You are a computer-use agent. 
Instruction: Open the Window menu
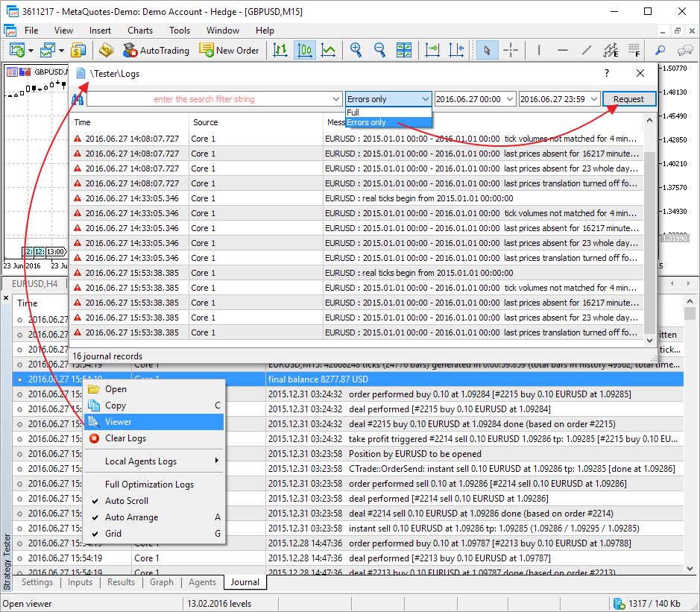[223, 31]
